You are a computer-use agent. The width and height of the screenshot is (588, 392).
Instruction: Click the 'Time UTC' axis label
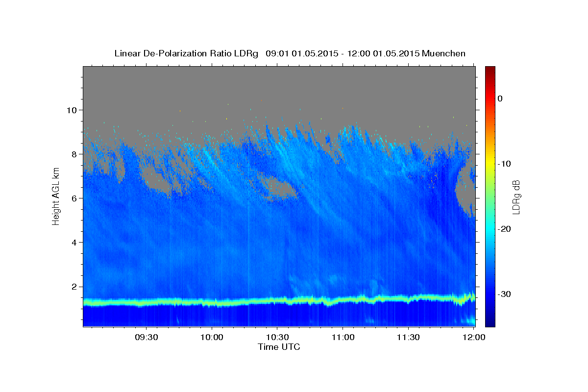click(x=279, y=347)
